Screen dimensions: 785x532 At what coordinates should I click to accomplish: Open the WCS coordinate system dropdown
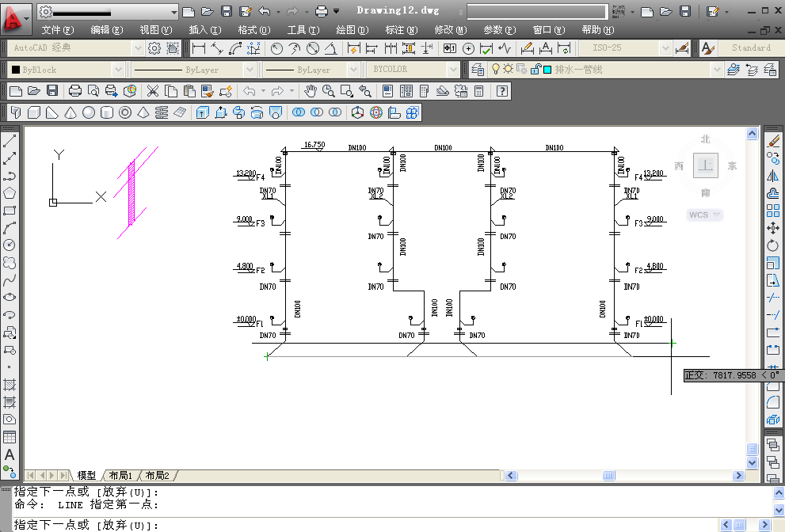(x=705, y=215)
